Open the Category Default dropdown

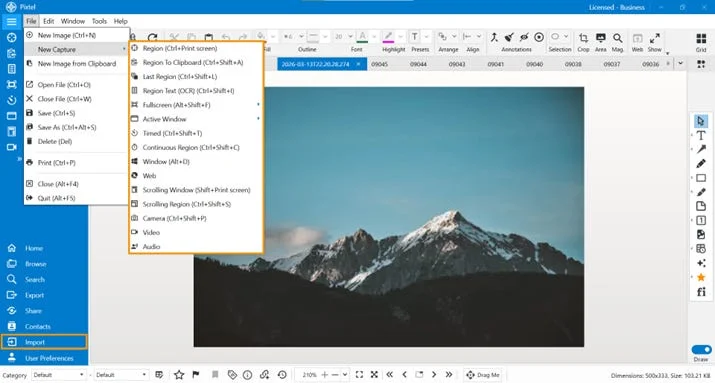point(58,375)
